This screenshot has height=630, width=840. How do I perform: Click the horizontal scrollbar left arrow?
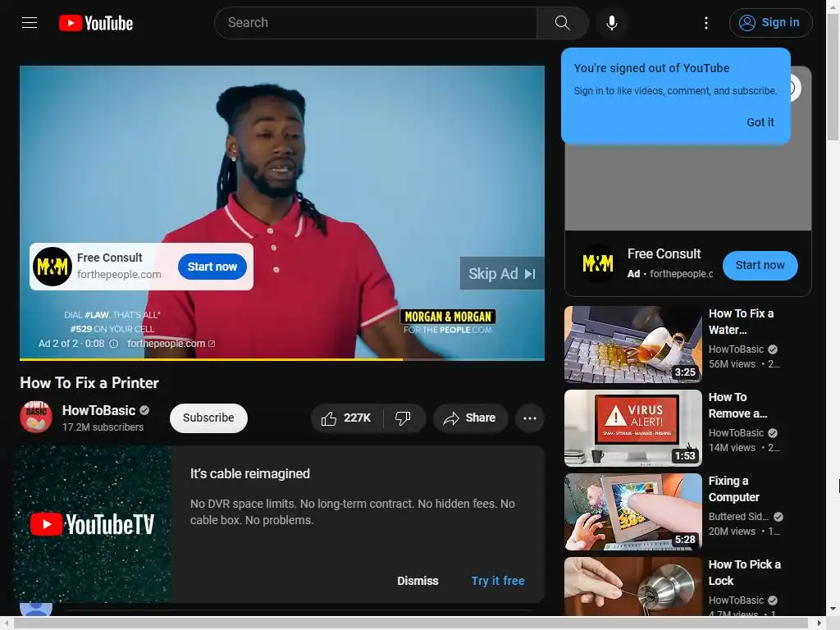click(7, 623)
